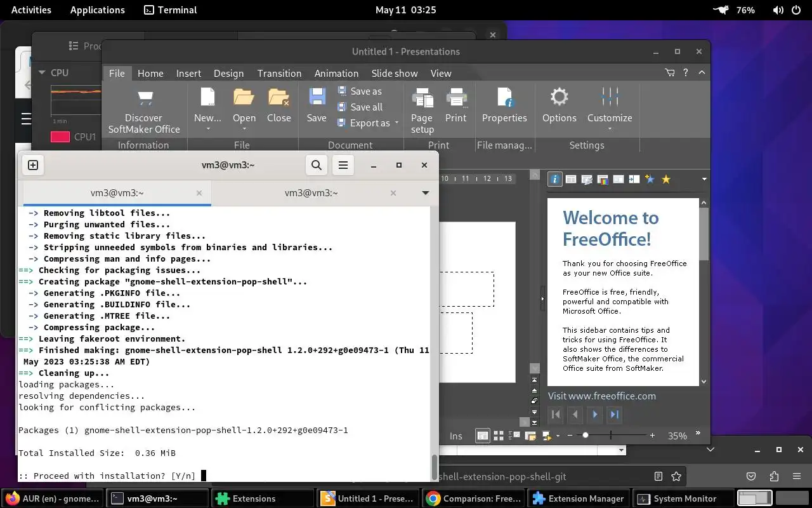This screenshot has width=812, height=508.
Task: Select the slide layout sidebar icon
Action: tap(571, 180)
